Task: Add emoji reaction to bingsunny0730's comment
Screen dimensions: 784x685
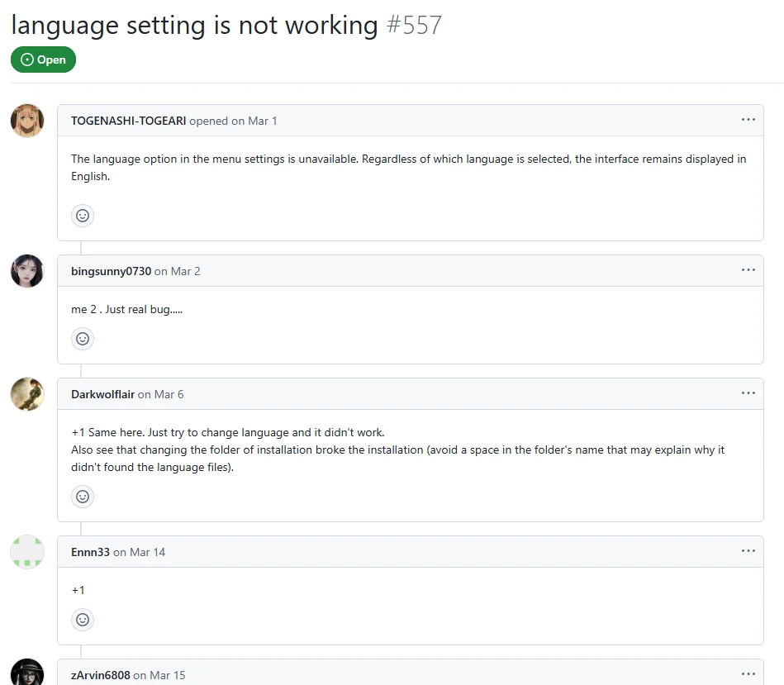Action: (x=83, y=339)
